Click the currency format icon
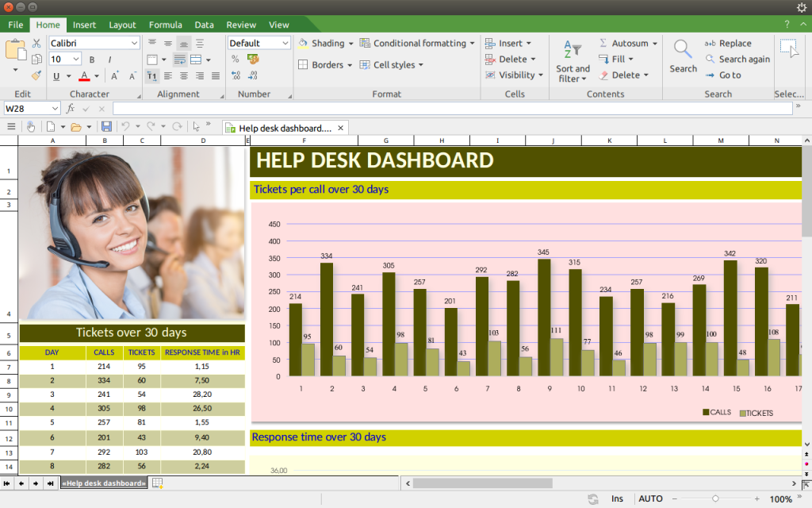812x508 pixels. tap(254, 59)
